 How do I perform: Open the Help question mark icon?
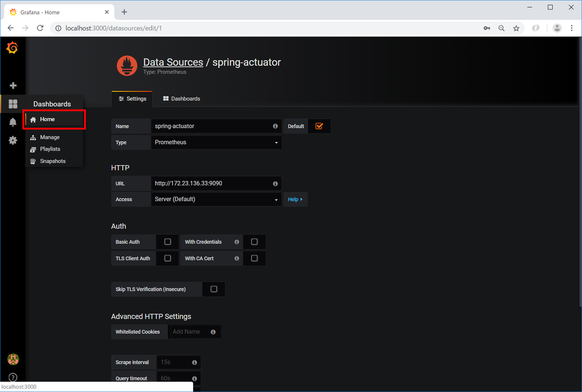[x=13, y=377]
